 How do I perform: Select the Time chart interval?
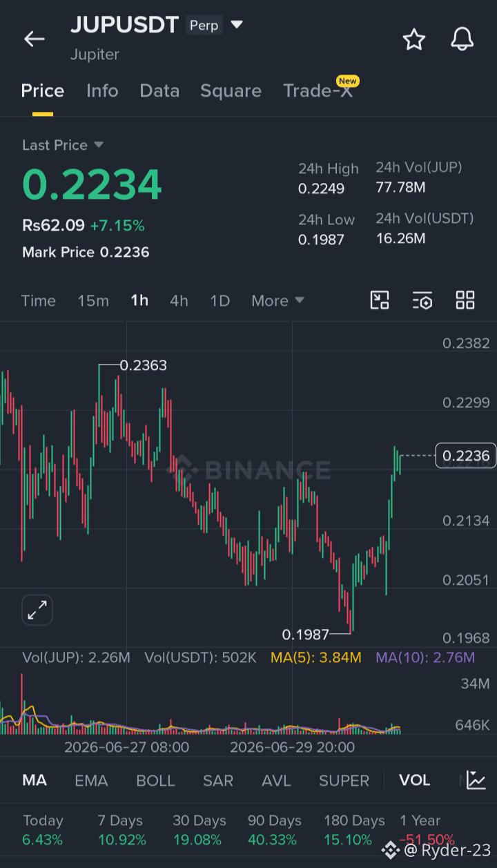click(39, 300)
